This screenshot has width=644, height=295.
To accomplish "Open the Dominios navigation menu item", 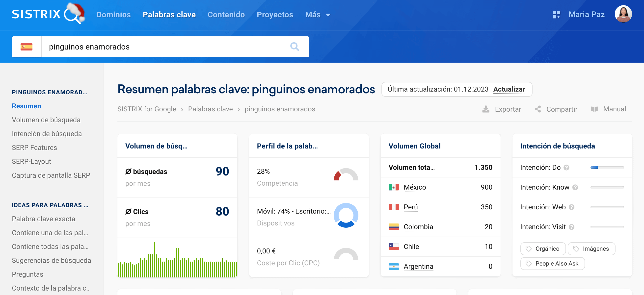I will (113, 15).
